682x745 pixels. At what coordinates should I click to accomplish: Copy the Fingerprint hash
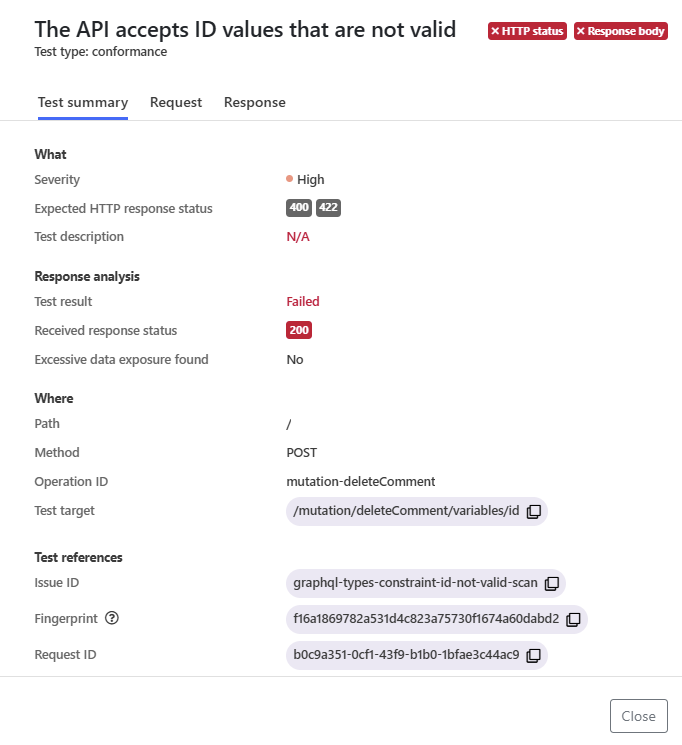pyautogui.click(x=573, y=619)
